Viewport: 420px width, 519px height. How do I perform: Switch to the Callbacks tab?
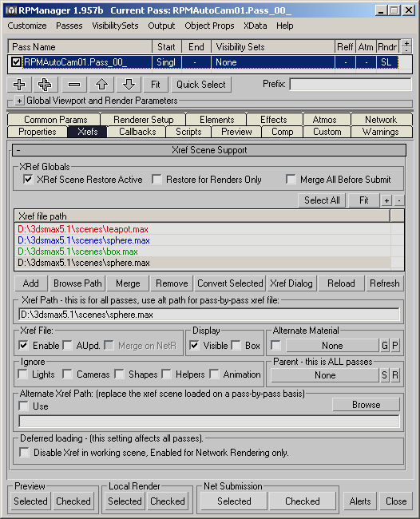[137, 132]
